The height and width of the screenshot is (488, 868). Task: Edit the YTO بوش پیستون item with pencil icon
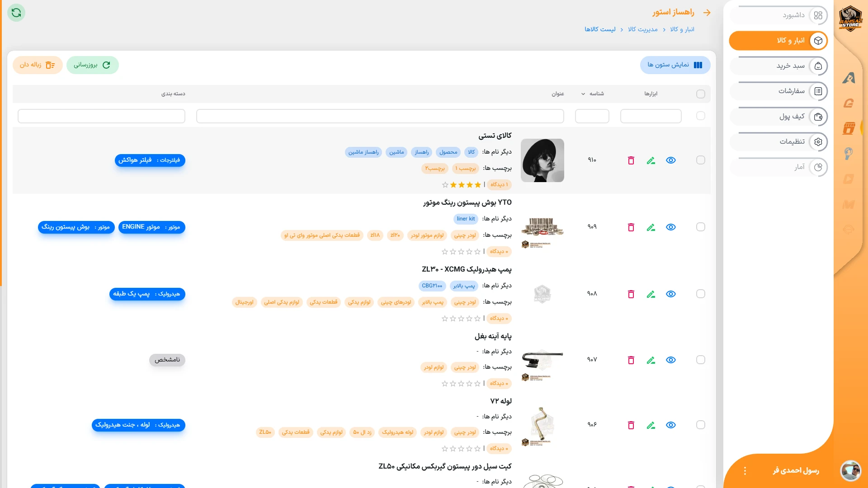click(x=651, y=227)
